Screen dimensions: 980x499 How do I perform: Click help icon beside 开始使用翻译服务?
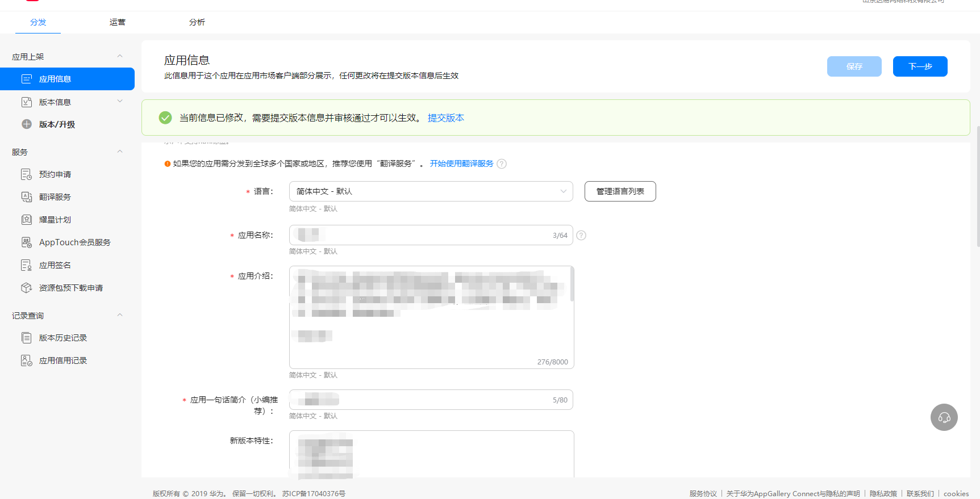(502, 163)
